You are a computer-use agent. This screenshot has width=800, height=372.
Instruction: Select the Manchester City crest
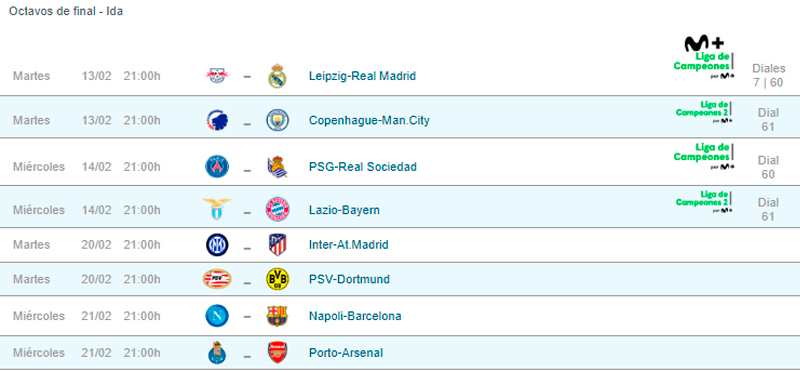tap(278, 120)
